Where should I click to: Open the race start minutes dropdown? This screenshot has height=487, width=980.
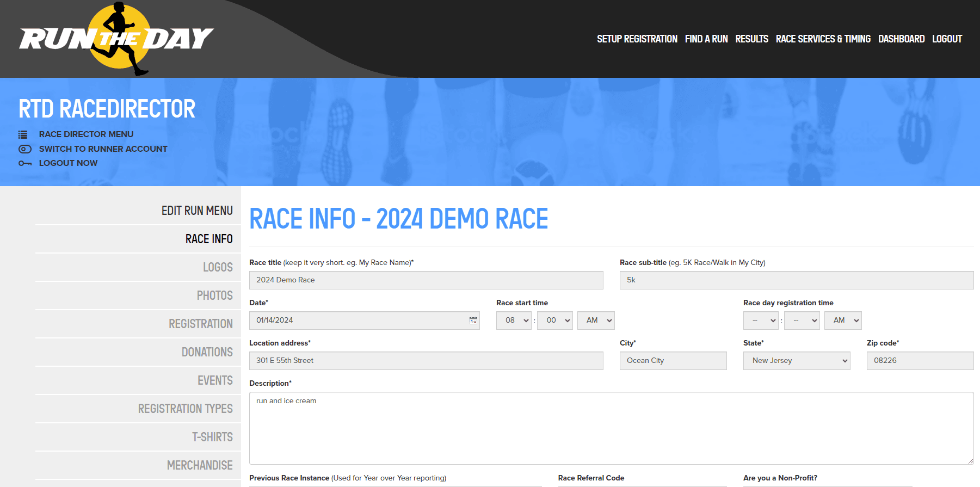tap(554, 320)
